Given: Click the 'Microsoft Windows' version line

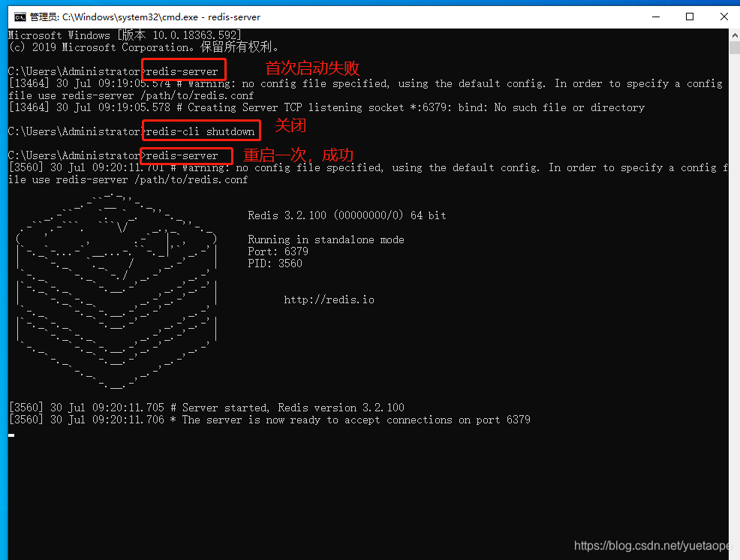Looking at the screenshot, I should click(125, 35).
